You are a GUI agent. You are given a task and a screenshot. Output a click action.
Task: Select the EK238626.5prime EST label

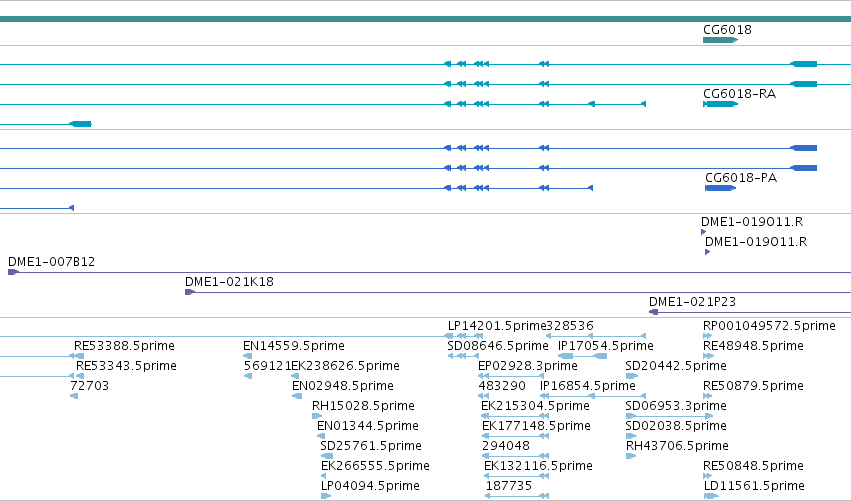click(345, 366)
